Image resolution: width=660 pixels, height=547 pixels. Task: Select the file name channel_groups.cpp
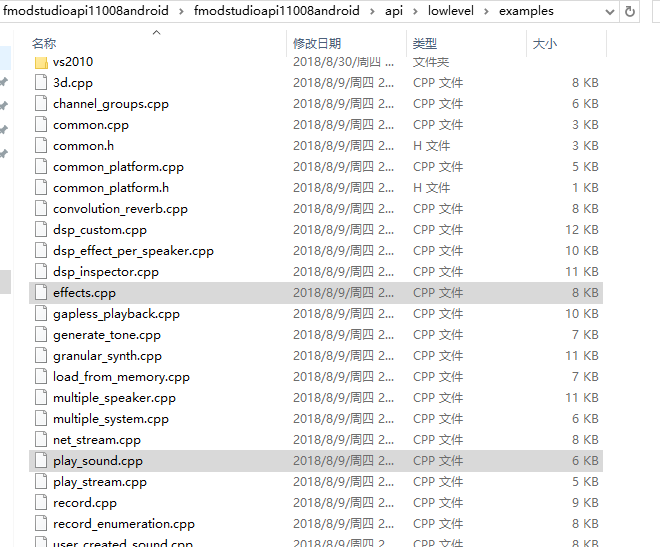[111, 104]
